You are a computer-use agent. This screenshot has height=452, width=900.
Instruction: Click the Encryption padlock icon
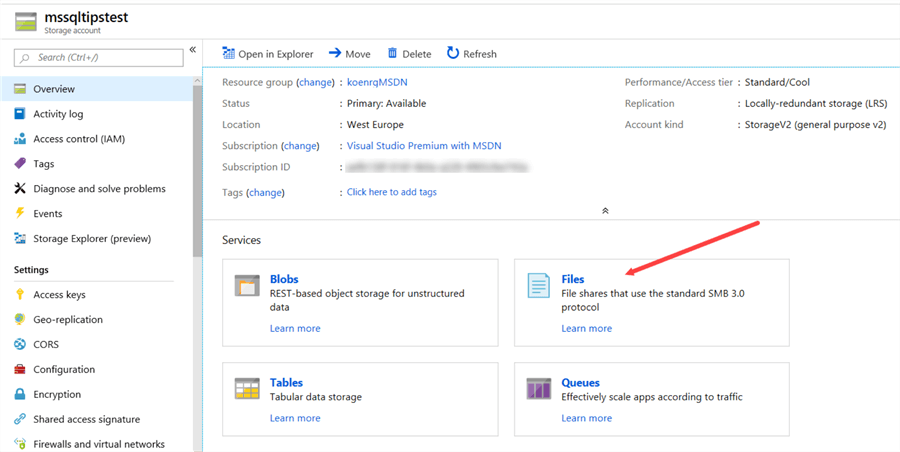(x=20, y=394)
